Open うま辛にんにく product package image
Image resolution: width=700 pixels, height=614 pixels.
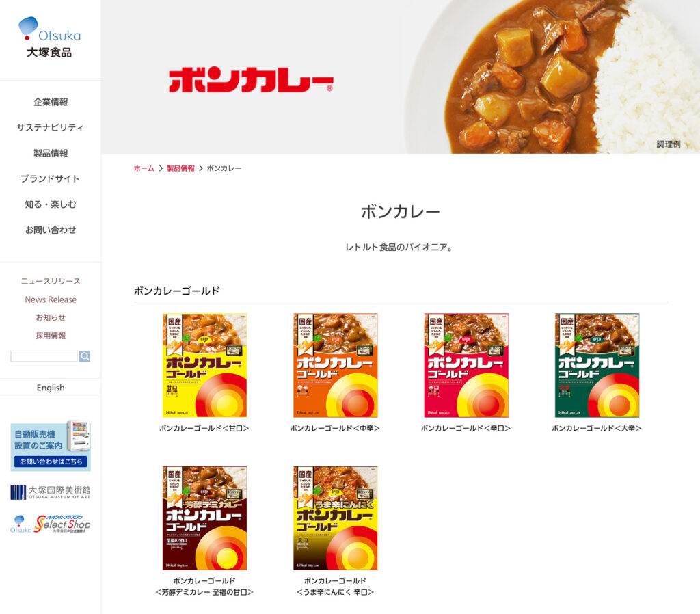tap(335, 518)
